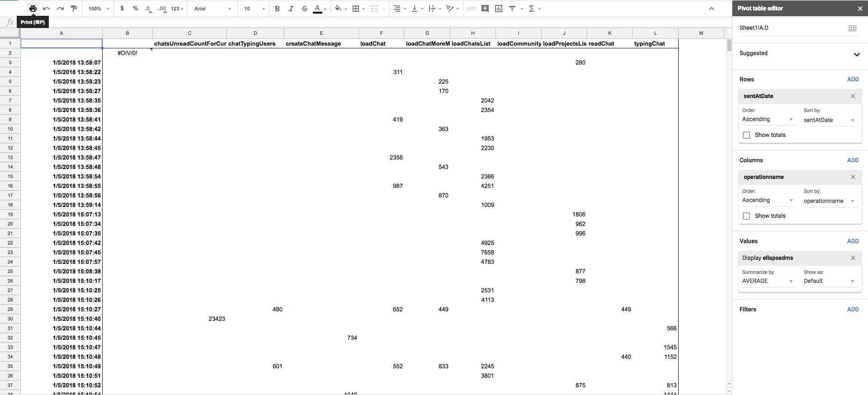Select row 10 header
This screenshot has height=395, width=868.
[x=10, y=129]
